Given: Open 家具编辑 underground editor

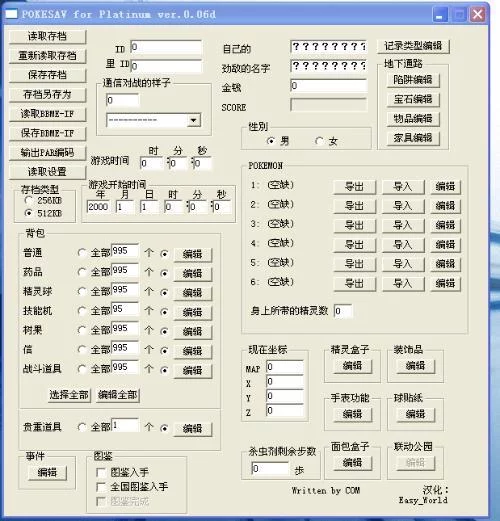Looking at the screenshot, I should pyautogui.click(x=413, y=138).
